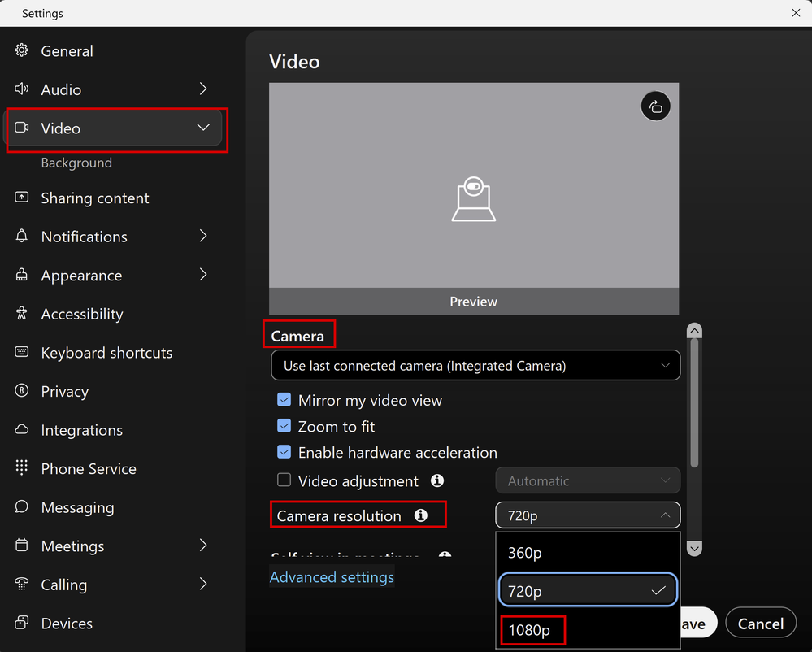The width and height of the screenshot is (812, 652).
Task: Click the Messaging chat bubble icon
Action: [22, 506]
